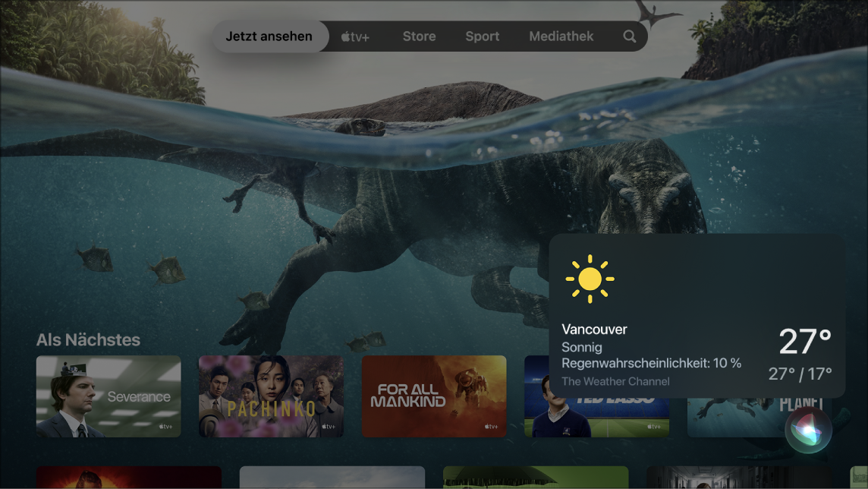Open search with the magnifying glass icon
Image resolution: width=868 pixels, height=489 pixels.
coord(630,36)
